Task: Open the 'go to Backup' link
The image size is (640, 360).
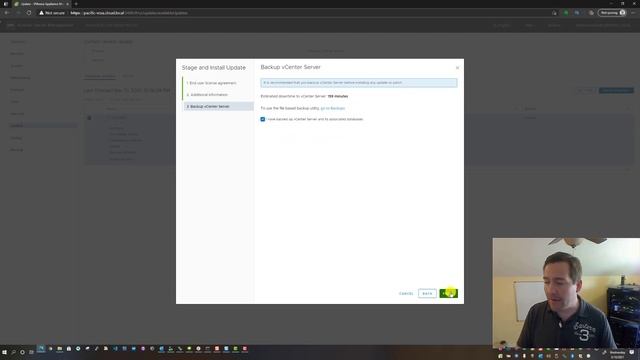Action: (x=332, y=108)
